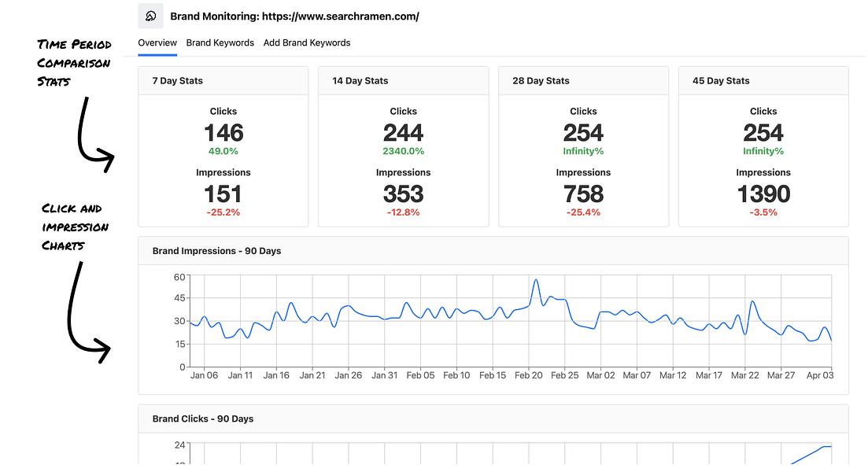Click the Jan 26 axis label
The image size is (868, 472).
[348, 375]
